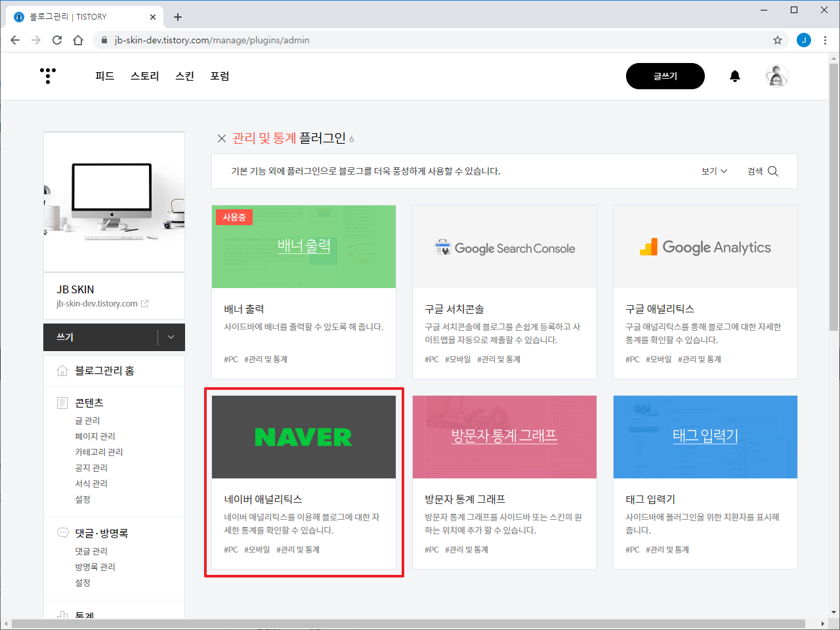Click the address bar URL
Screen dimensions: 840x630
point(212,40)
